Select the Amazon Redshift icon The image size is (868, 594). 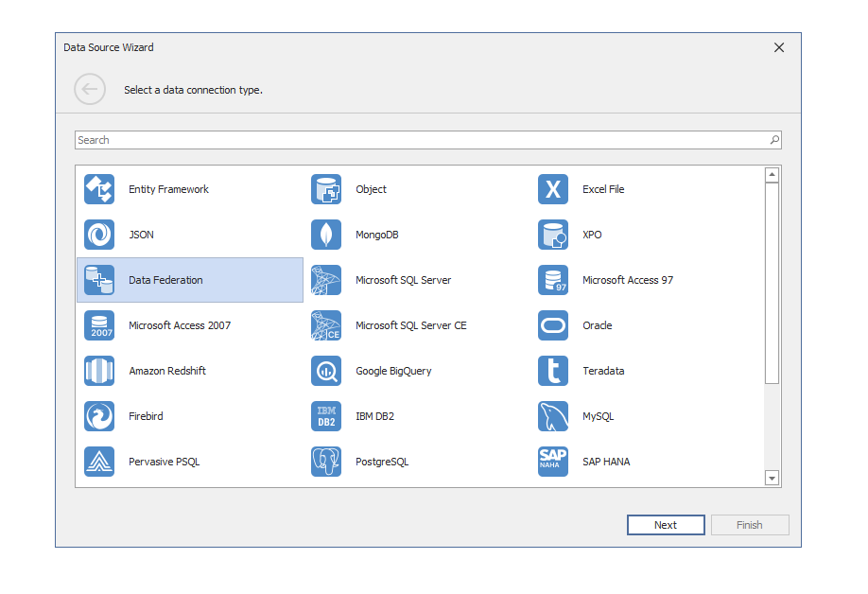coord(99,371)
